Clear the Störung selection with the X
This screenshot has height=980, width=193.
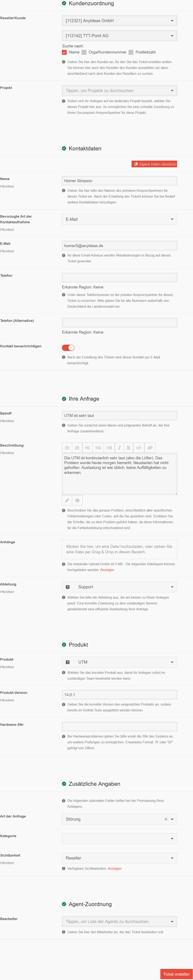pyautogui.click(x=166, y=819)
